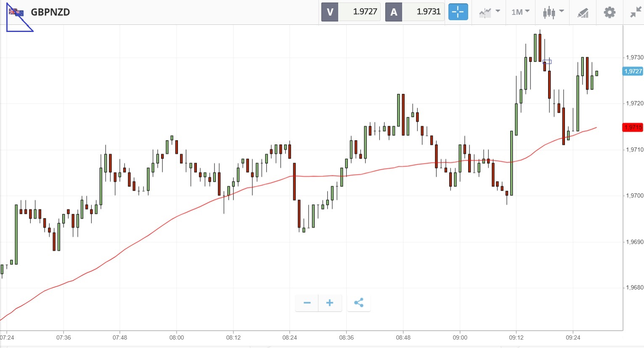The height and width of the screenshot is (348, 644).
Task: Click the blue 1,9727 current price label
Action: 633,72
